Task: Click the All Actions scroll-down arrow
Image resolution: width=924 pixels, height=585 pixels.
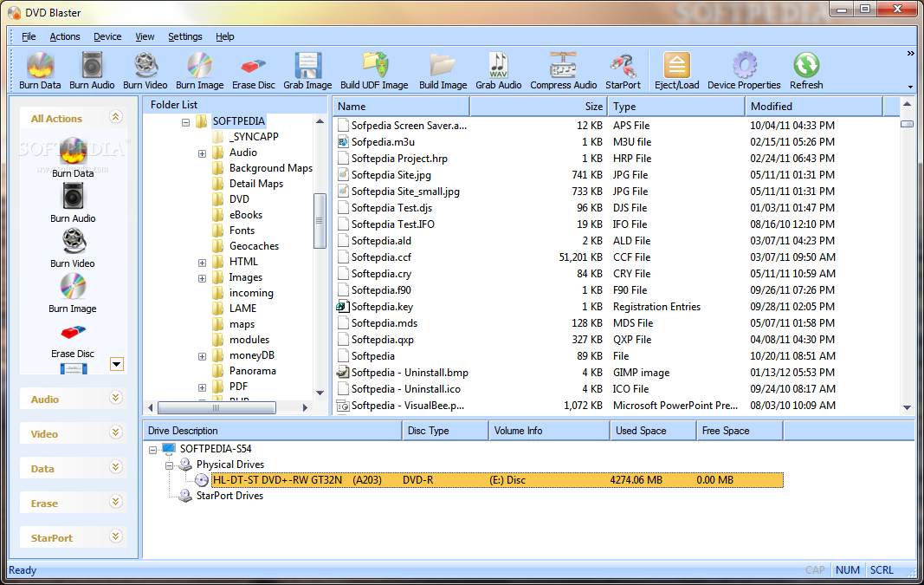Action: [117, 364]
